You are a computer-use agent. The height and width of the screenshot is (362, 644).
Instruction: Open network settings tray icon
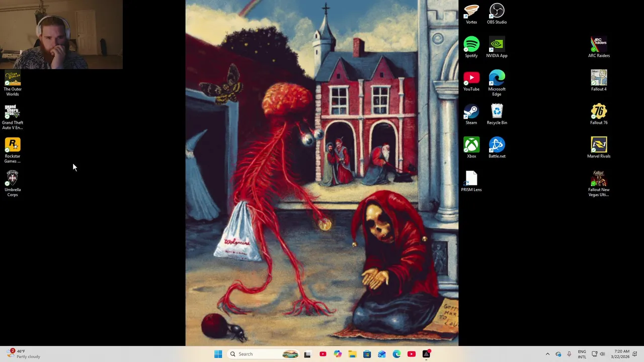pyautogui.click(x=594, y=354)
